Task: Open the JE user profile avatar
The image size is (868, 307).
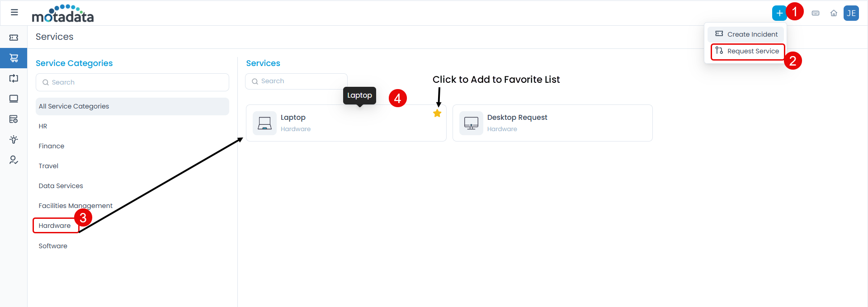Action: 851,13
